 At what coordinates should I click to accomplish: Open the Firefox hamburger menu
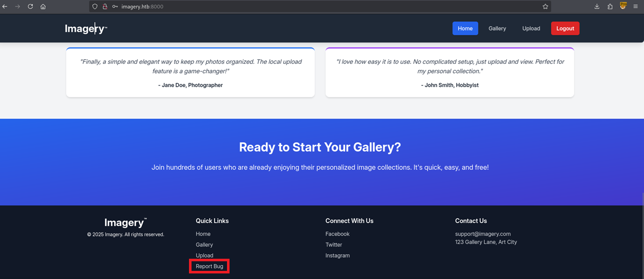click(x=635, y=7)
